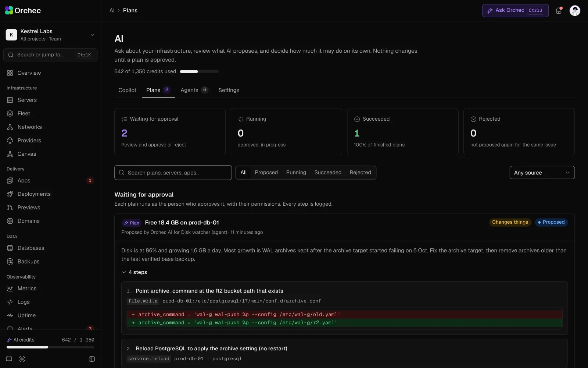Screen dimensions: 588x368
Task: Open the Succeeded stats card
Action: (403, 131)
